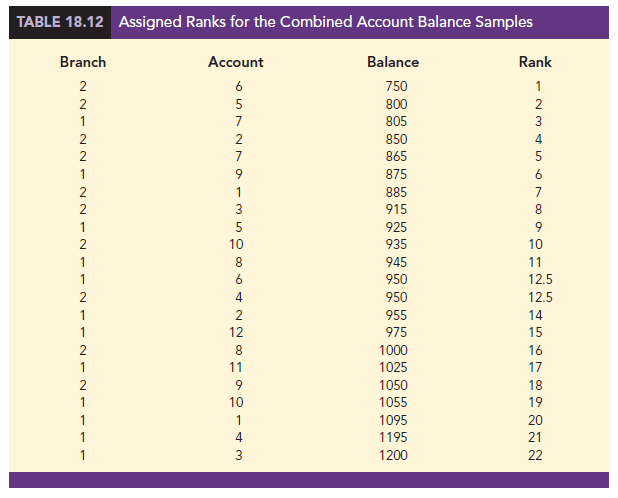Click the rank value 17

tap(537, 368)
